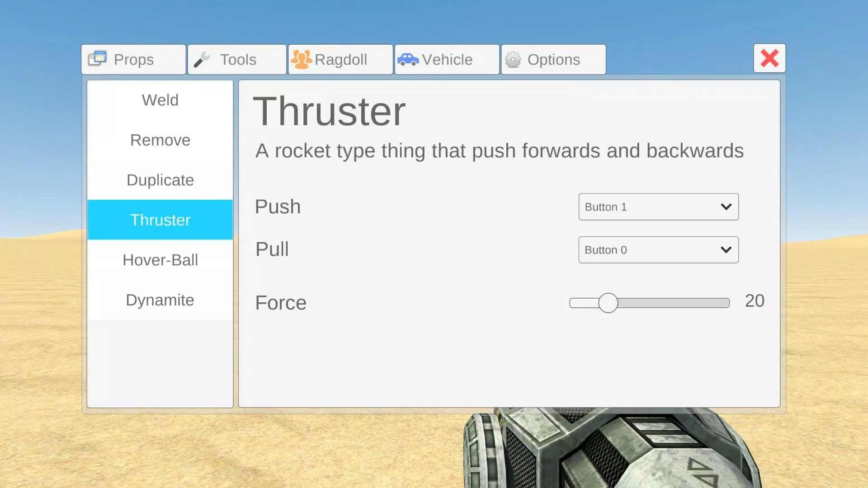The height and width of the screenshot is (488, 868).
Task: Select the Props tab
Action: [133, 59]
